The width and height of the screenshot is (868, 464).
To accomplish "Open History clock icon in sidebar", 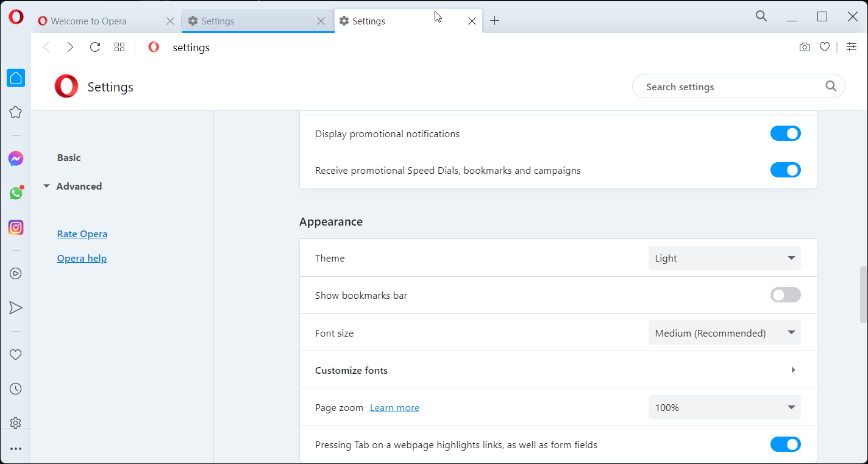I will (16, 388).
